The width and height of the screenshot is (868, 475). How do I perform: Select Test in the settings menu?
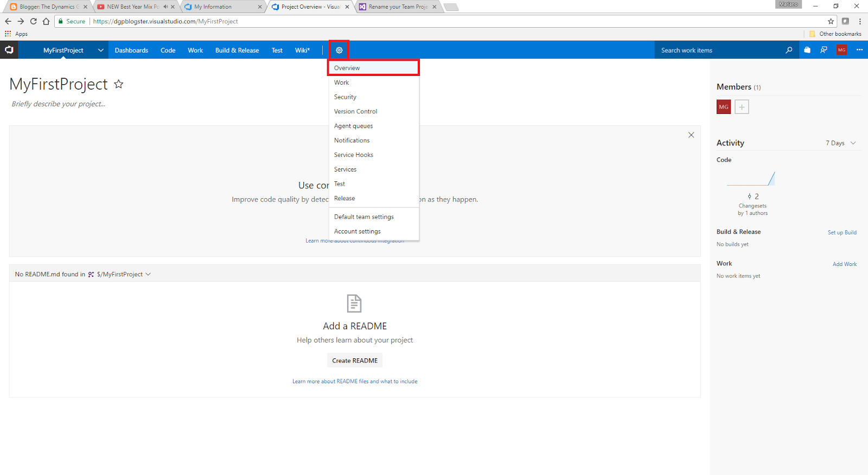pos(373,183)
